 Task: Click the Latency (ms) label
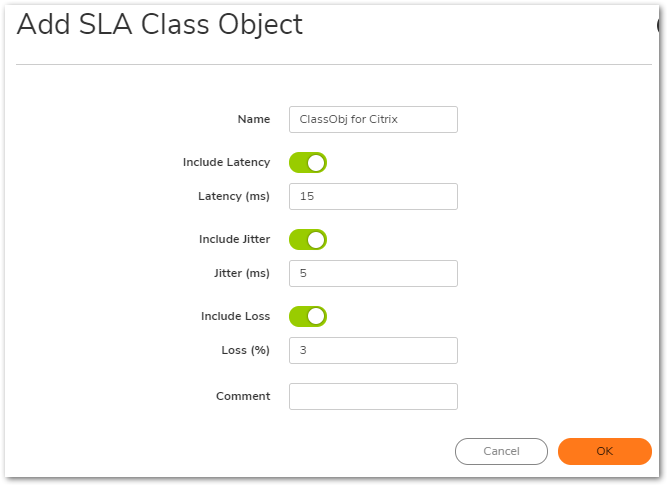(234, 197)
